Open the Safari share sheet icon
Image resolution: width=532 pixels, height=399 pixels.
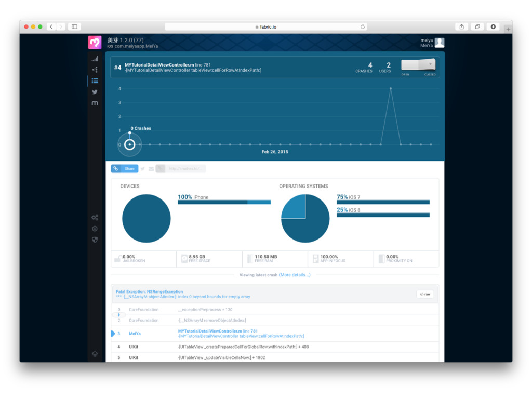tap(461, 26)
